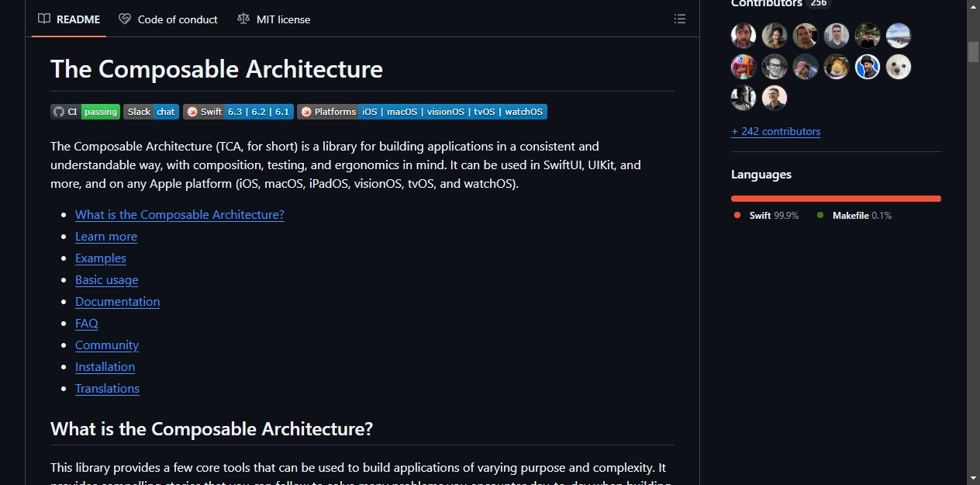
Task: Open the Documentation link
Action: 118,302
